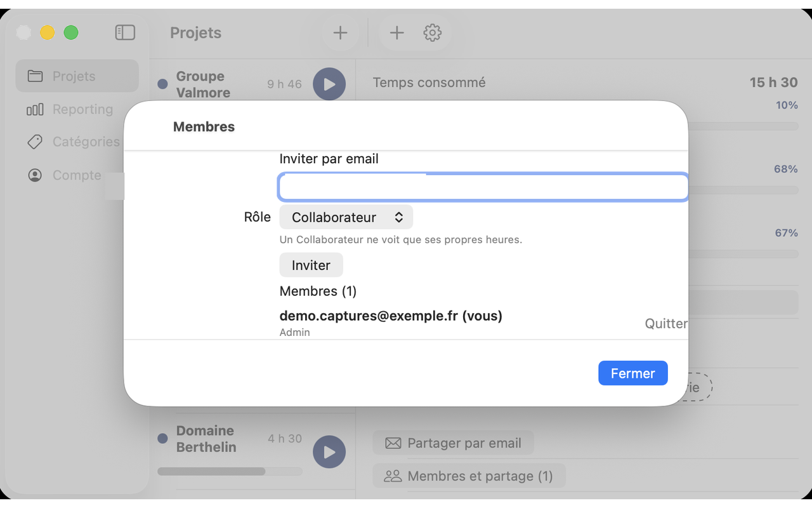Click the yellow minimize window button
The width and height of the screenshot is (812, 508).
coord(47,32)
